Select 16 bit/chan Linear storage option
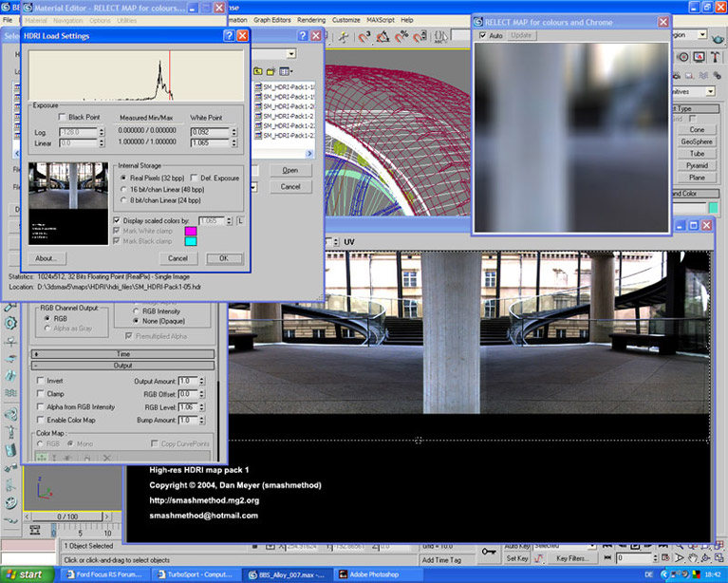728x583 pixels. [122, 189]
